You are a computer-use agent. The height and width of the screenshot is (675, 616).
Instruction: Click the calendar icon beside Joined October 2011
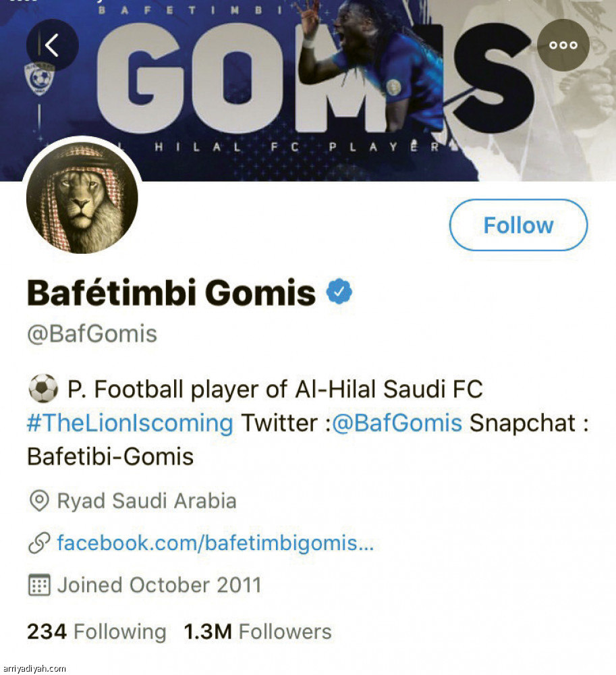[x=39, y=585]
